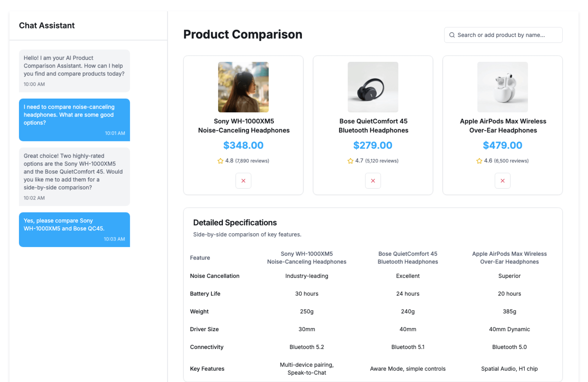Click the Bose rating star icon
The image size is (588, 382).
350,161
